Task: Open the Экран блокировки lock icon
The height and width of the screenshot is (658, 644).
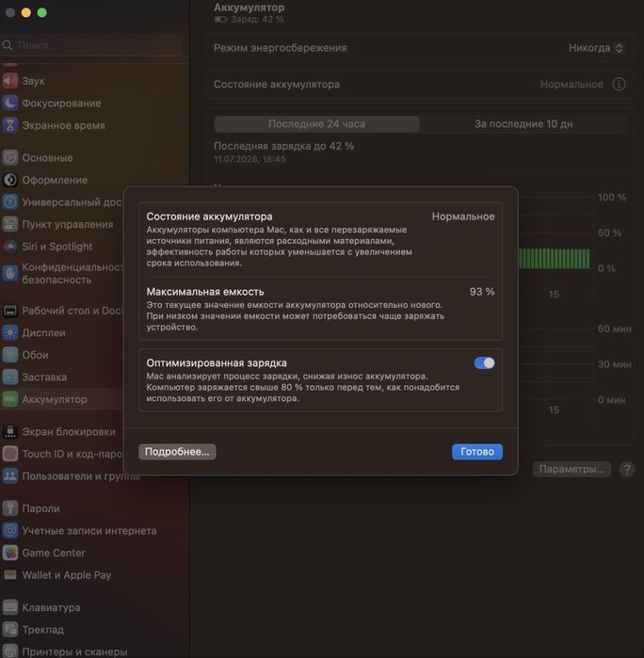Action: pos(10,431)
